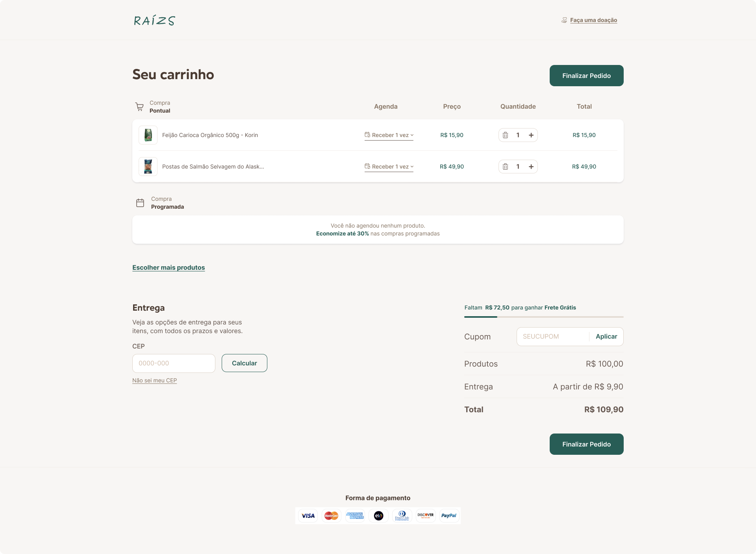Click the Compra Programada calendar icon
The width and height of the screenshot is (756, 554).
[x=140, y=203]
